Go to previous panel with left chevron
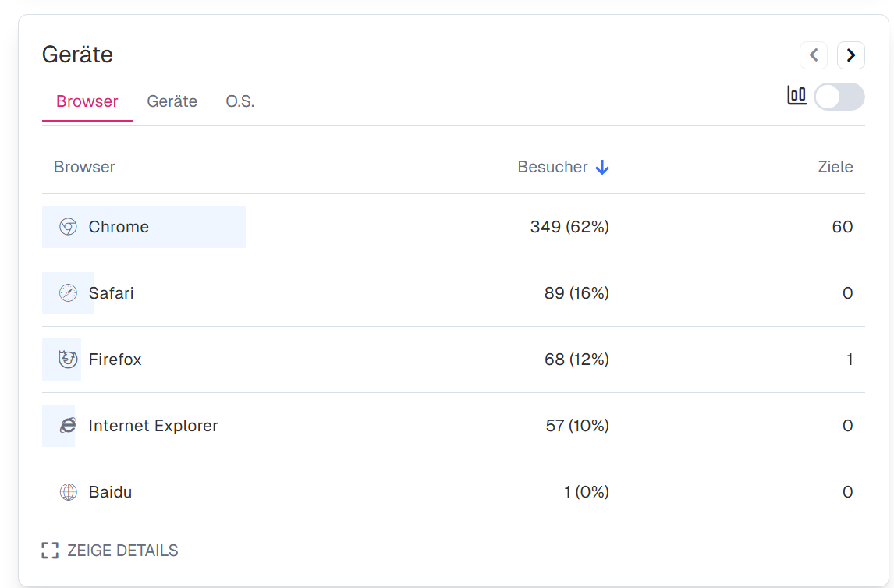 tap(814, 55)
